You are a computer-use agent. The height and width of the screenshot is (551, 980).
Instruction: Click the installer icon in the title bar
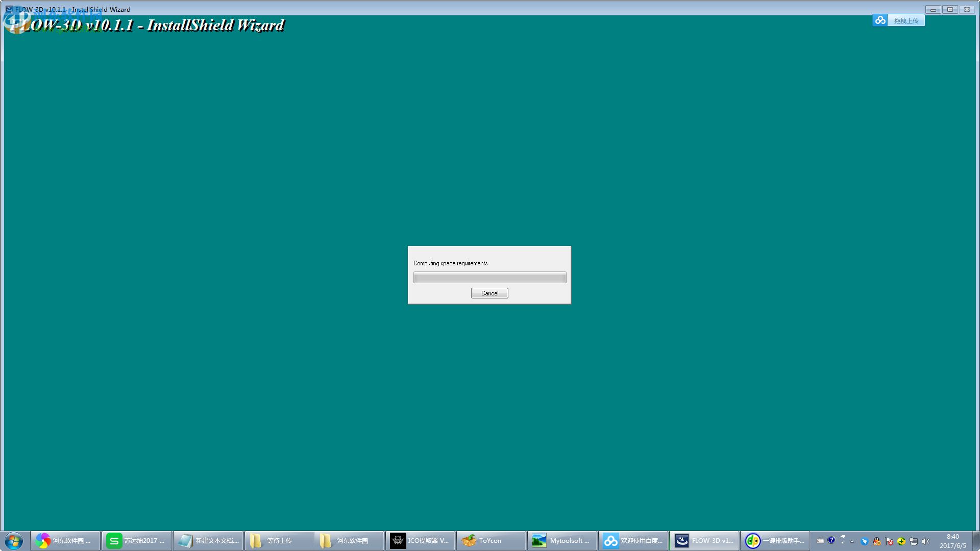click(x=9, y=9)
